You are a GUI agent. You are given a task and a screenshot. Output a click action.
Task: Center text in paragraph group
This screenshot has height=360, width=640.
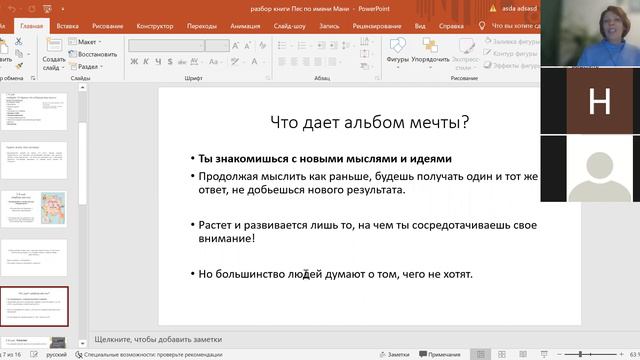[294, 62]
